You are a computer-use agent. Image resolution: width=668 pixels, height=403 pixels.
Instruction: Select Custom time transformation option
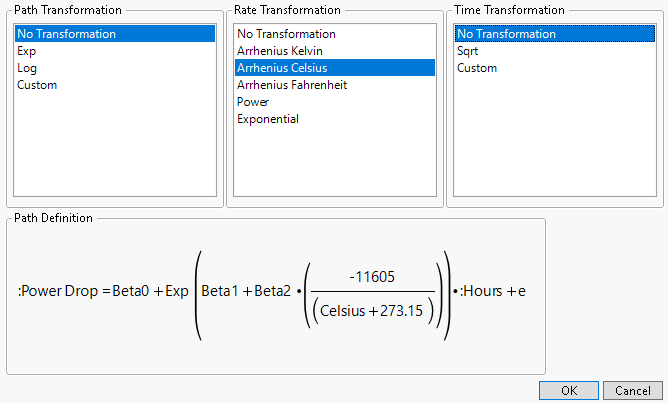click(x=477, y=68)
